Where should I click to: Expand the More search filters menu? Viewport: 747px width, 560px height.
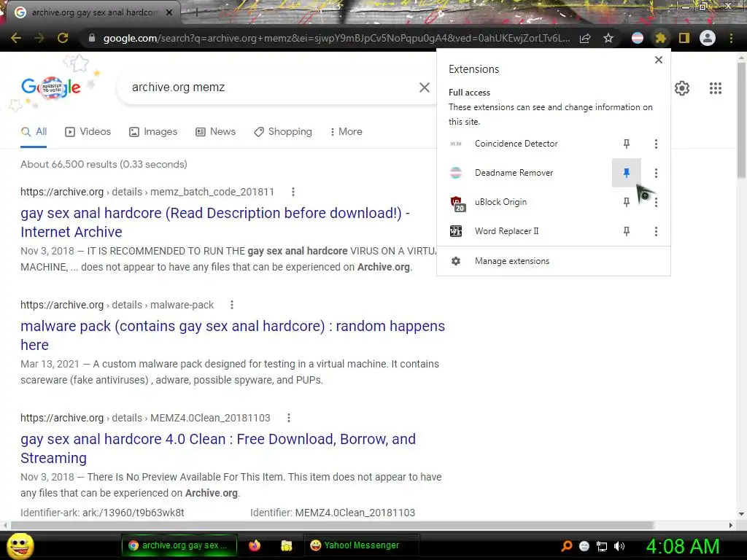coord(347,132)
